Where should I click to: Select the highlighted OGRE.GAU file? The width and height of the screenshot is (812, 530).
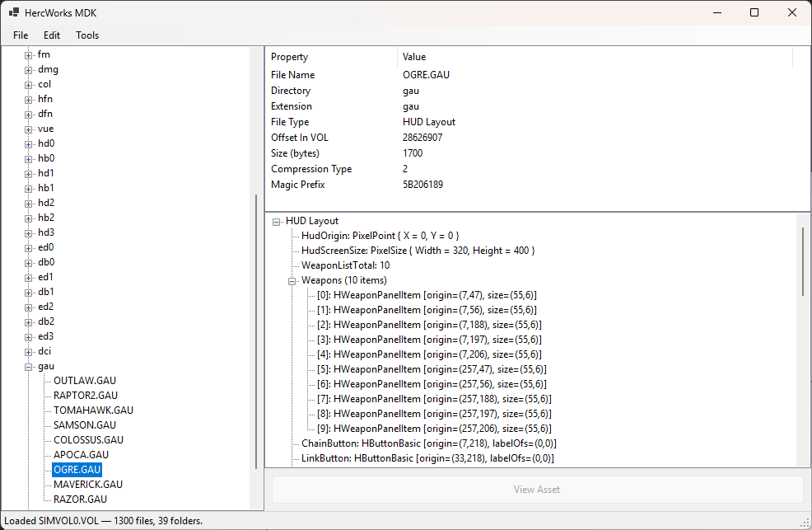pyautogui.click(x=77, y=470)
